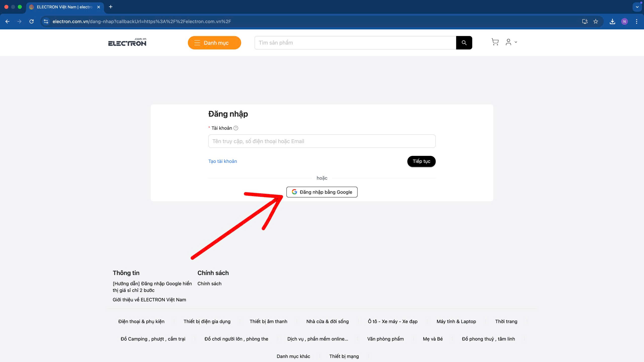The image size is (644, 362).
Task: Open the Danh mục category menu
Action: coord(214,43)
